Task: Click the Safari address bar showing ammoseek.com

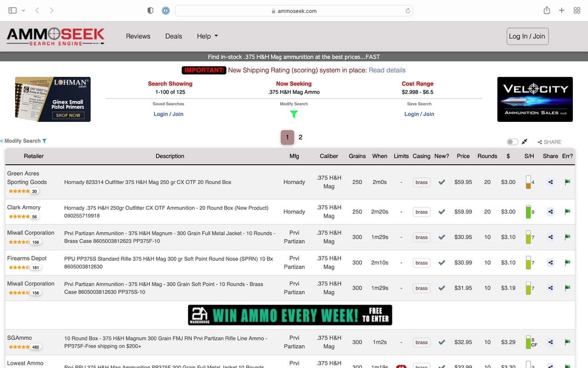Action: tap(294, 11)
